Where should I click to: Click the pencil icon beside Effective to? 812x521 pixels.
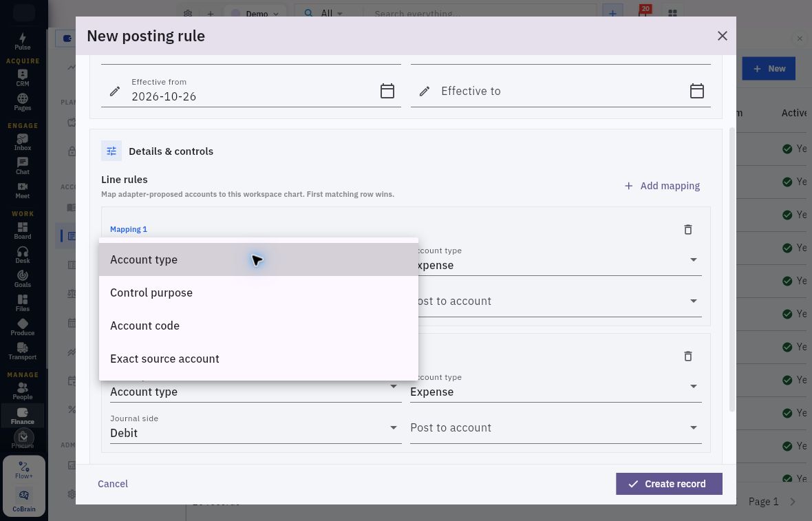click(425, 91)
